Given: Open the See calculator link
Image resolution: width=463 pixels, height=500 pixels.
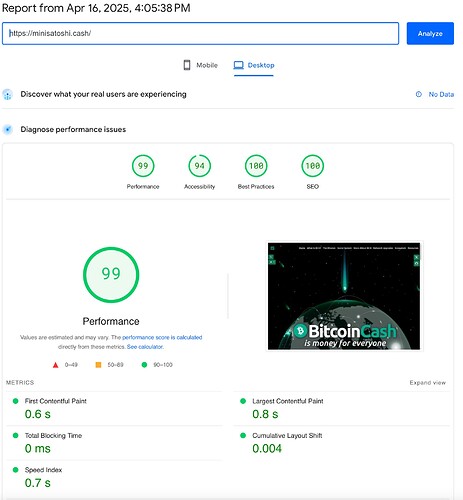Looking at the screenshot, I should tap(145, 347).
